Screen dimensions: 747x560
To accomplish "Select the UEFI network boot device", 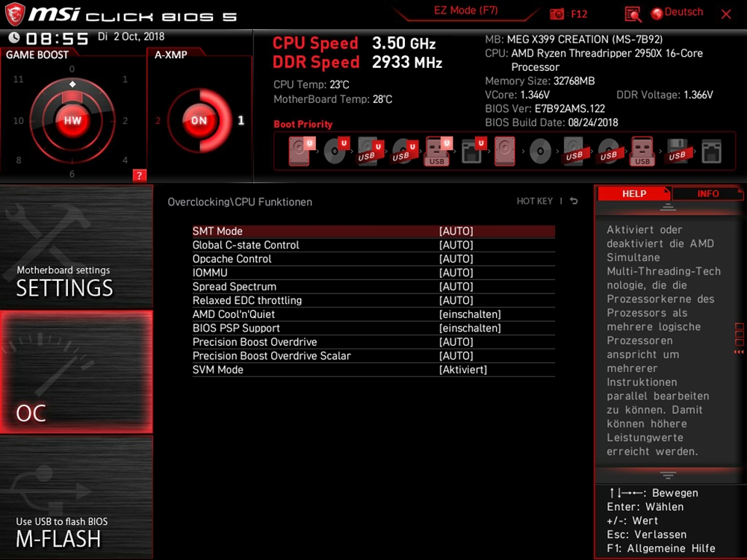I will click(473, 151).
